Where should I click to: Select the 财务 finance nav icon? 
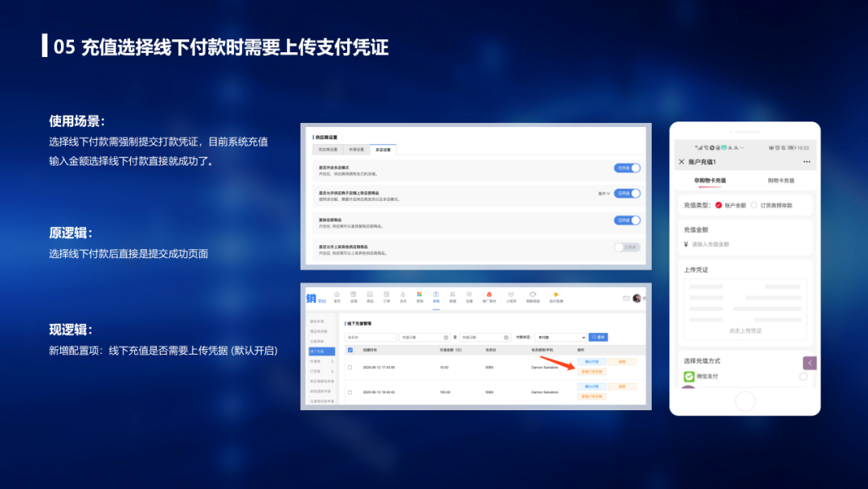[436, 296]
